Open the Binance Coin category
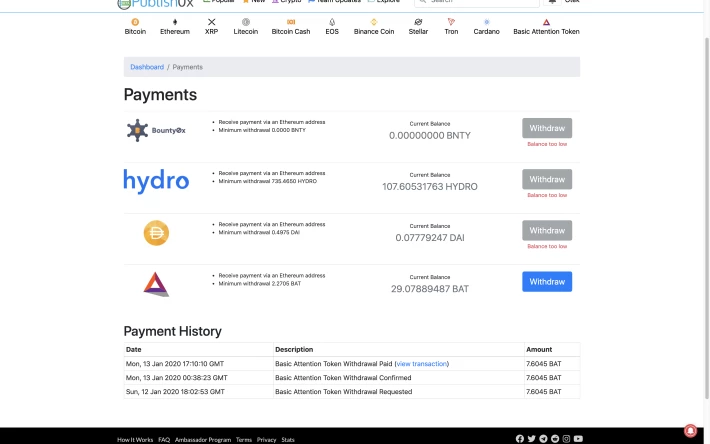Viewport: 710px width, 444px height. click(x=374, y=27)
